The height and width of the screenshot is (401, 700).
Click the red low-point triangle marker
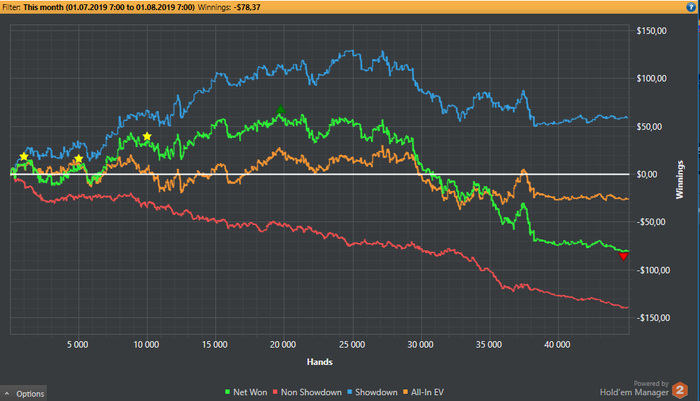[x=624, y=256]
